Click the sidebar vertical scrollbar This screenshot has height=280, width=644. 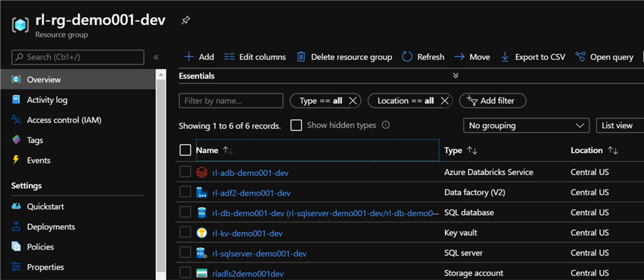click(x=161, y=176)
